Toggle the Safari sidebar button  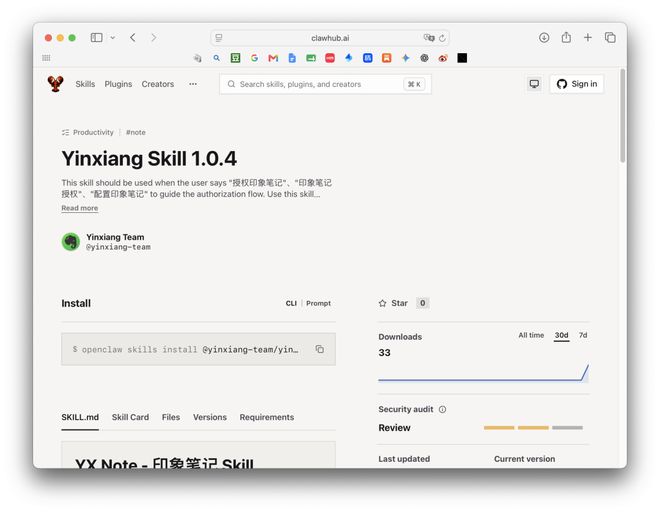pyautogui.click(x=96, y=38)
